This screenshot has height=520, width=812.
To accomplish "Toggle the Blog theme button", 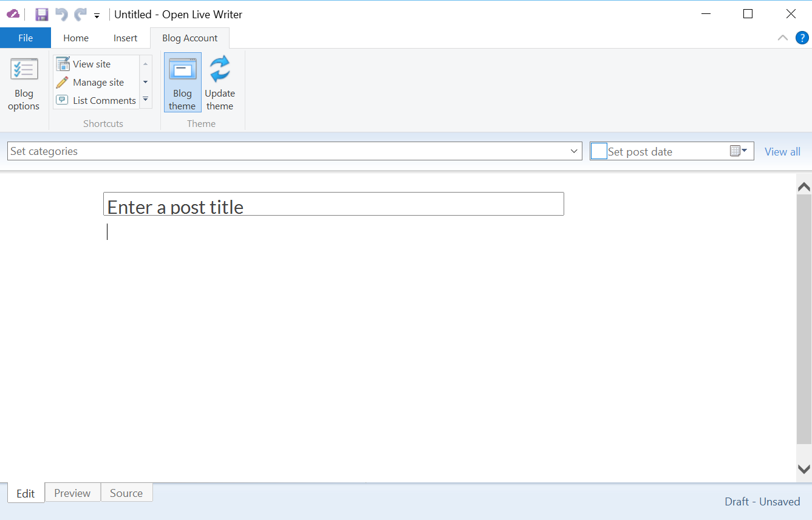I will (x=182, y=83).
